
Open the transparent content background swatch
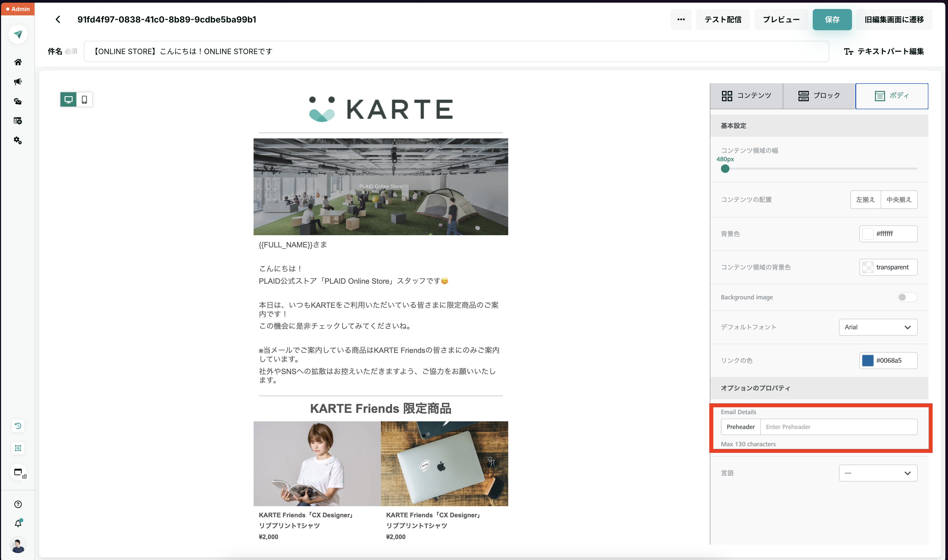point(868,267)
